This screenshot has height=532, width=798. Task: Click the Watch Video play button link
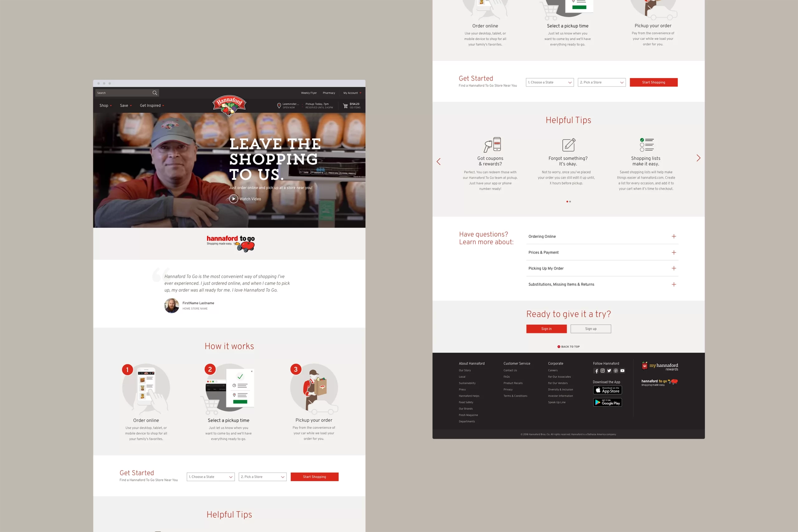tap(234, 199)
